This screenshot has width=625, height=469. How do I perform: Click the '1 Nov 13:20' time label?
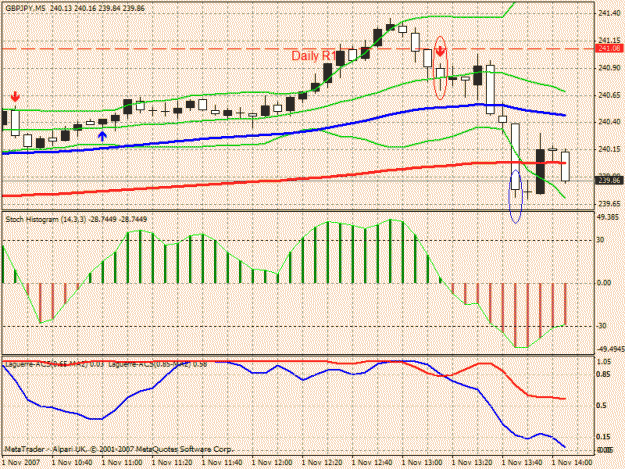(472, 463)
